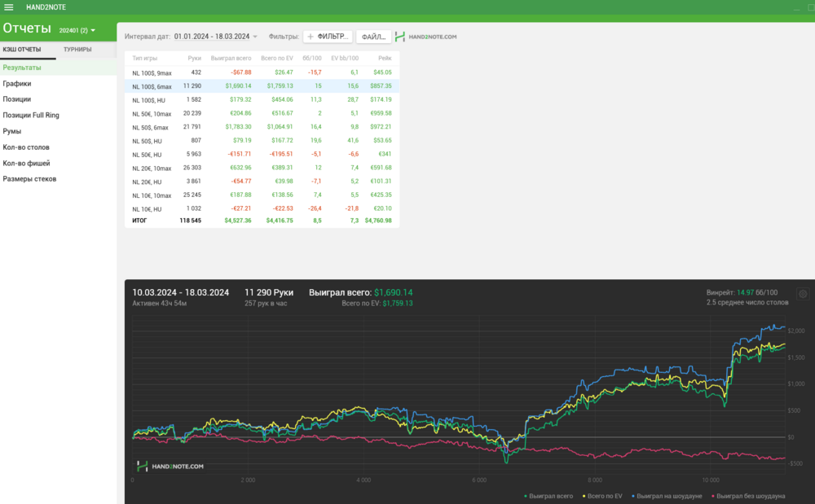
Task: Sort by Рейк column header
Action: point(385,59)
